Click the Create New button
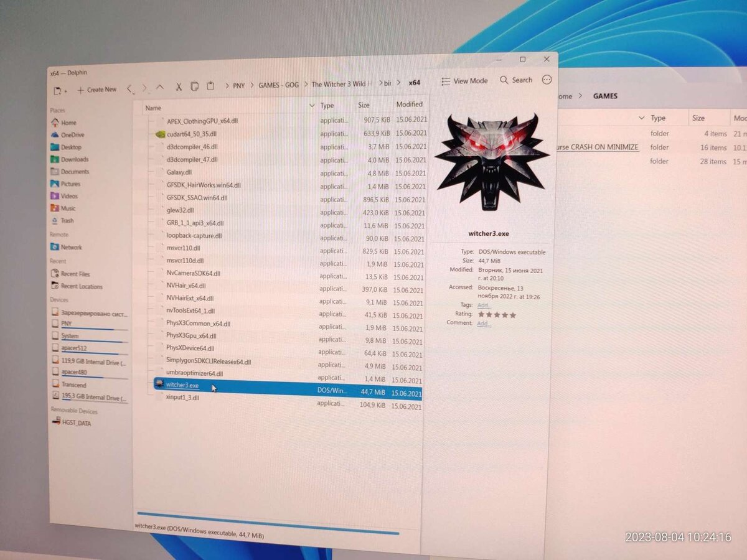This screenshot has height=560, width=747. [x=97, y=90]
